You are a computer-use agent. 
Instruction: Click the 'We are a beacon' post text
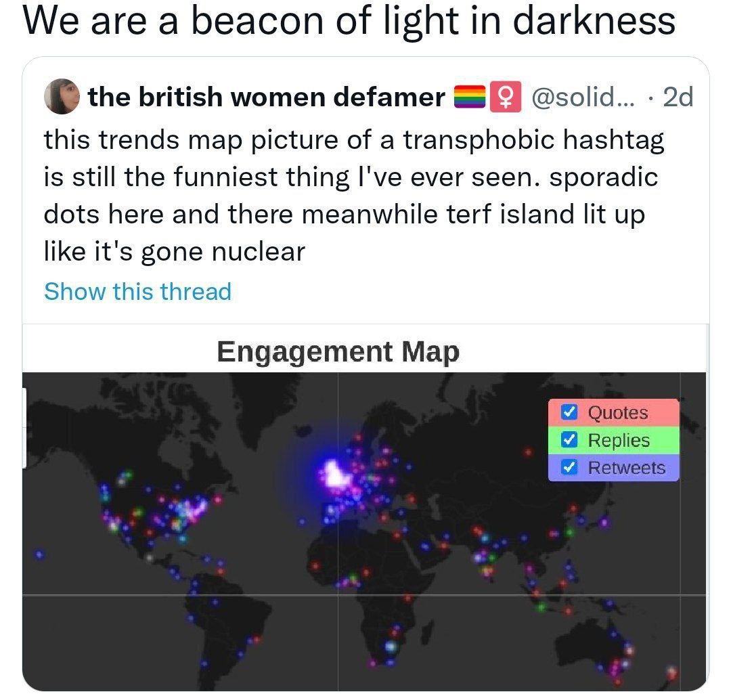click(x=349, y=21)
